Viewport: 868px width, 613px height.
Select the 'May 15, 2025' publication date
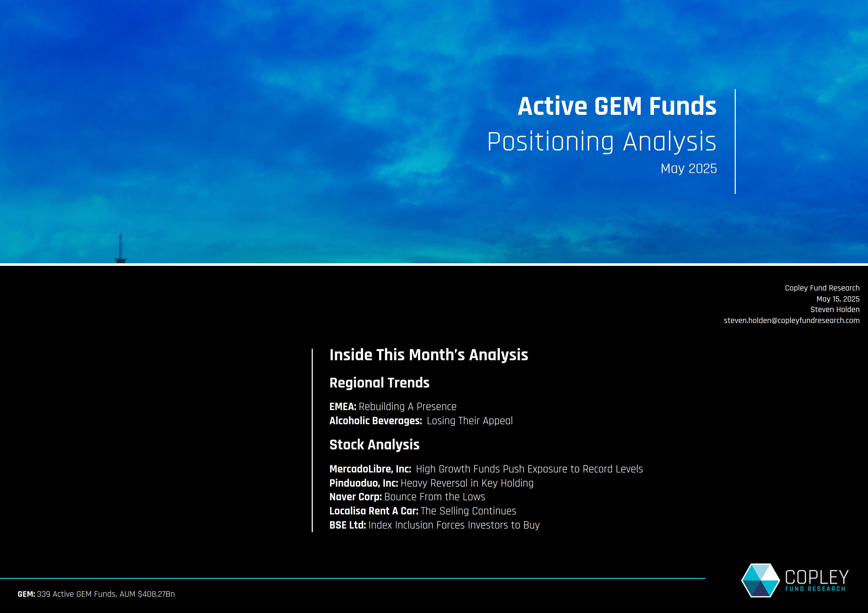coord(838,299)
